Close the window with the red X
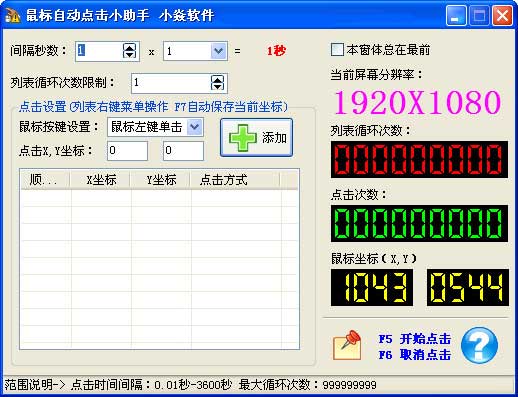 coord(502,15)
